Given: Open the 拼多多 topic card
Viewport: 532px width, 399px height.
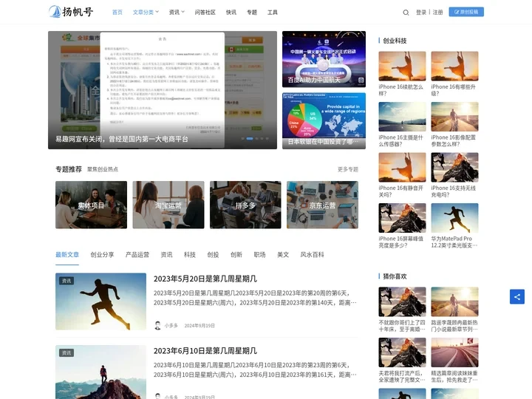Looking at the screenshot, I should [245, 205].
